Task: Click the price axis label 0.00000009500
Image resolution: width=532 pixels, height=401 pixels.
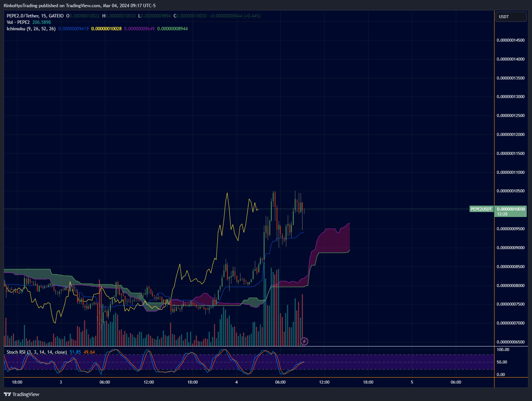Action: pyautogui.click(x=511, y=229)
